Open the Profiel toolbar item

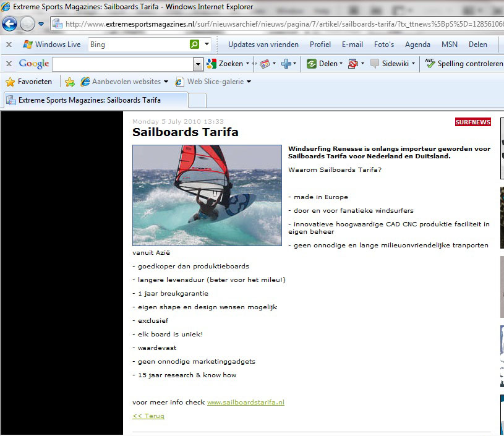[x=320, y=45]
